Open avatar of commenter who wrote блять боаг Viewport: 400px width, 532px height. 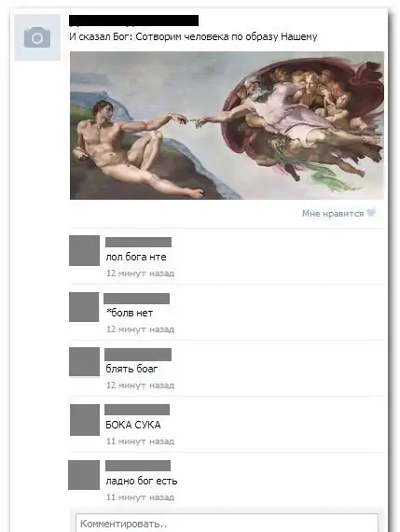[x=85, y=362]
